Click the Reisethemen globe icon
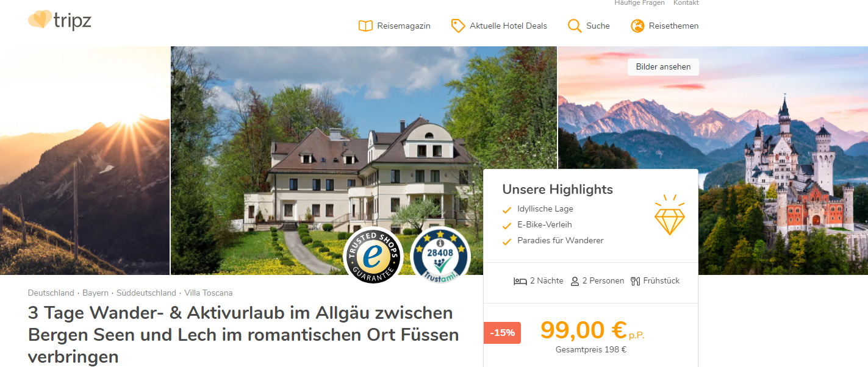 tap(637, 26)
